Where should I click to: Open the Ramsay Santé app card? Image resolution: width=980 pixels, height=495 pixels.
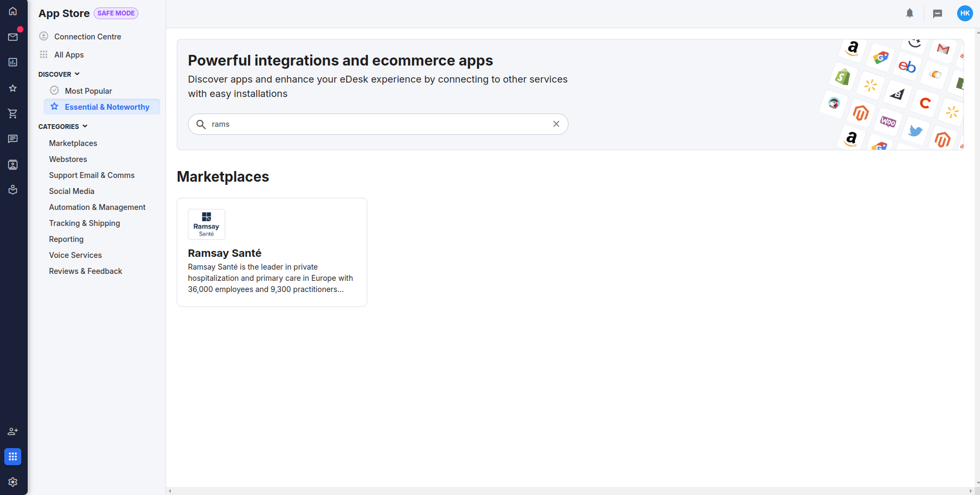271,251
